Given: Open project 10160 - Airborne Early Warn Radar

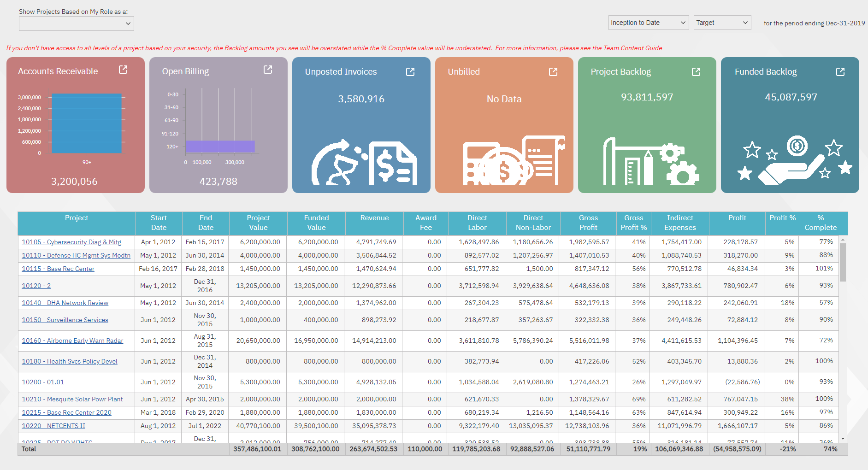Looking at the screenshot, I should [72, 341].
